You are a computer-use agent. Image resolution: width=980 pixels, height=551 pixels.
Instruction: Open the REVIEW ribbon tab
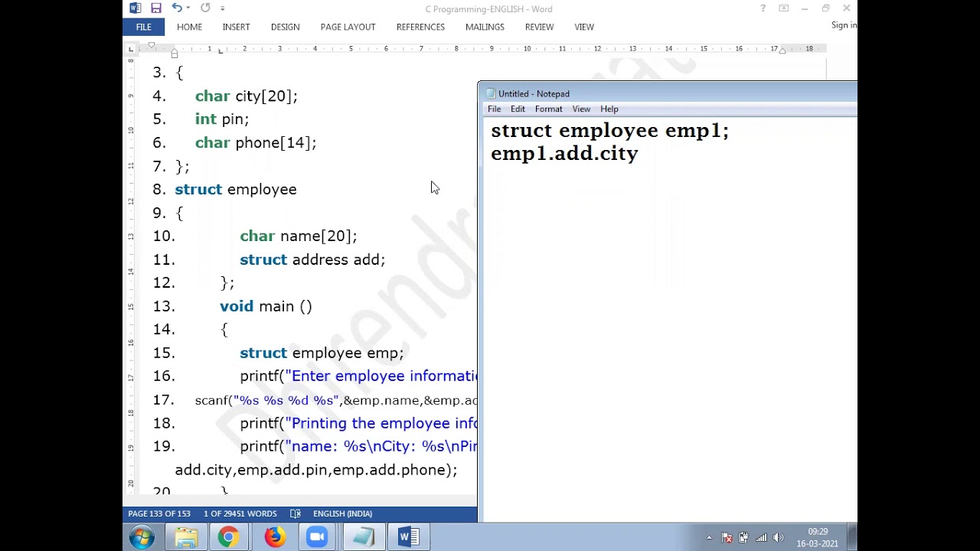coord(539,27)
